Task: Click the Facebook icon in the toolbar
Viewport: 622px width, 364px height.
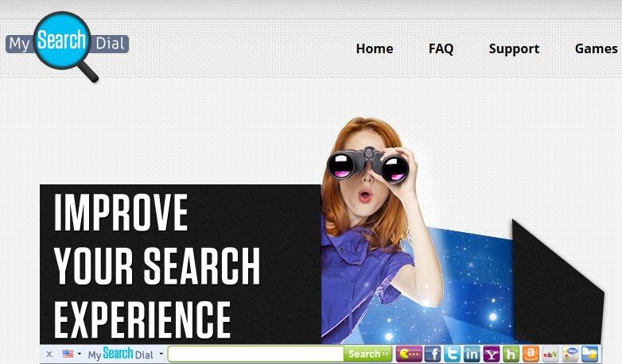Action: (x=433, y=354)
